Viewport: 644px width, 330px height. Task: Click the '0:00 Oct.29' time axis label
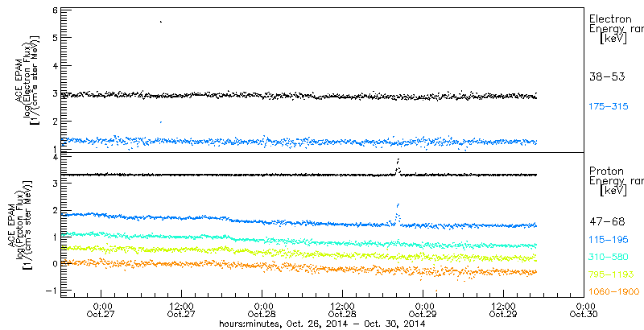click(423, 310)
